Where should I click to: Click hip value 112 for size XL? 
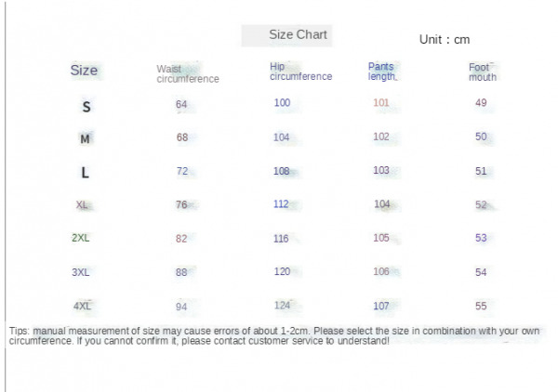(x=281, y=204)
